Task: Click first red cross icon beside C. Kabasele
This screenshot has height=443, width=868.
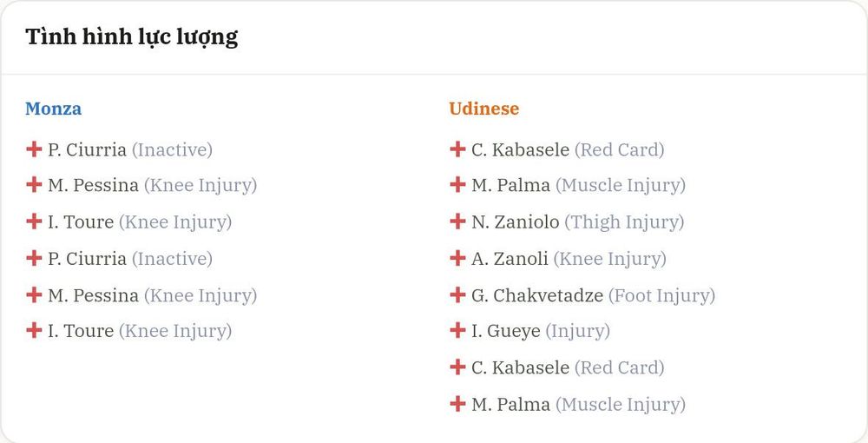Action: pyautogui.click(x=457, y=149)
